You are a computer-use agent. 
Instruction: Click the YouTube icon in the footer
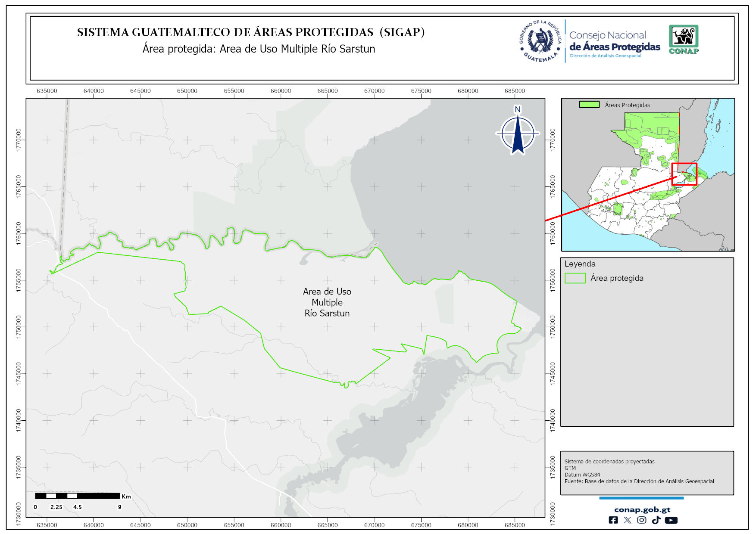click(671, 520)
